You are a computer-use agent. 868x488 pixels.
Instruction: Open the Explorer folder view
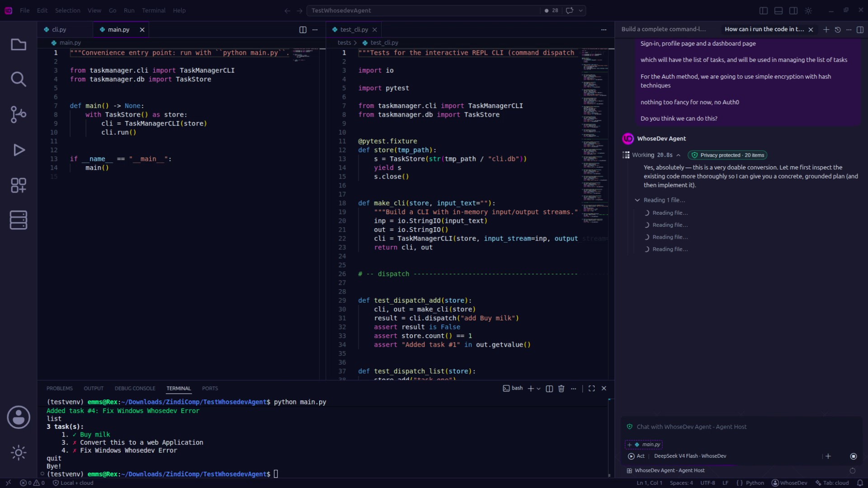coord(19,44)
